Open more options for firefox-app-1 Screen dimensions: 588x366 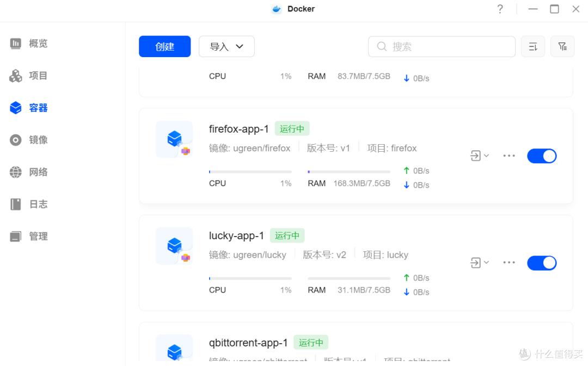click(509, 156)
